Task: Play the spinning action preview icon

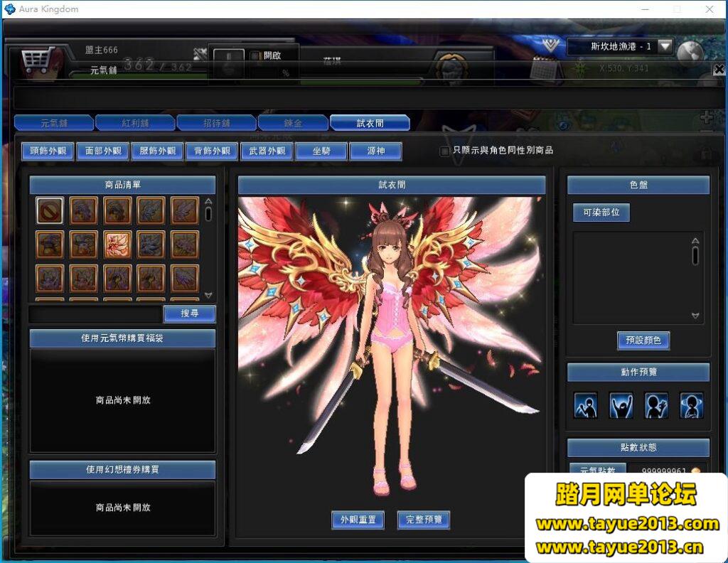Action: click(x=691, y=405)
